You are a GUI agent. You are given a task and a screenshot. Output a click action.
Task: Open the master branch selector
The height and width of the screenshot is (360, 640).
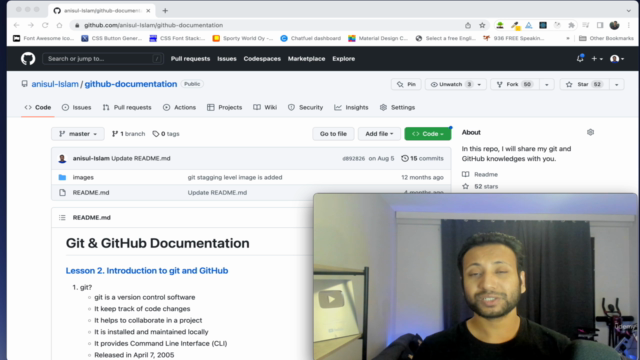pos(78,134)
